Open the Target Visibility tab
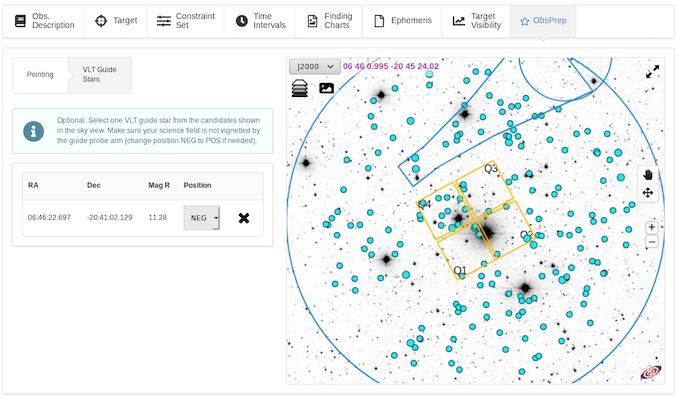677x400 pixels. coord(476,21)
